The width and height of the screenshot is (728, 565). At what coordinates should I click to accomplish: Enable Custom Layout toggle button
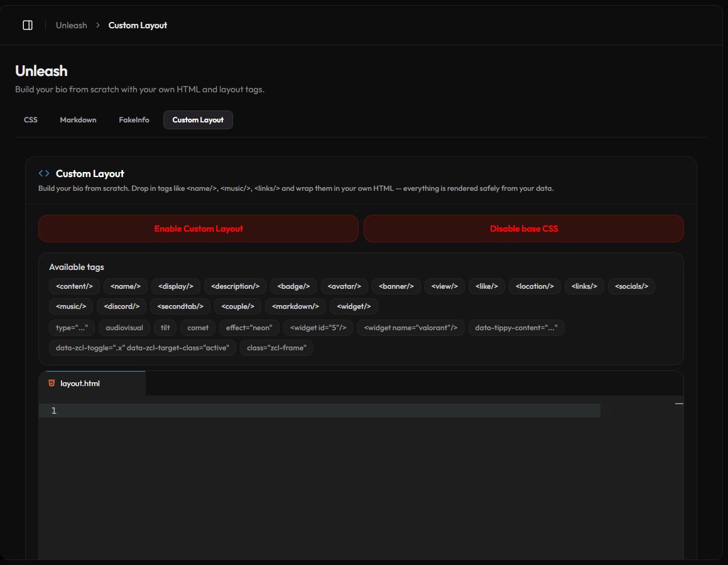point(198,229)
